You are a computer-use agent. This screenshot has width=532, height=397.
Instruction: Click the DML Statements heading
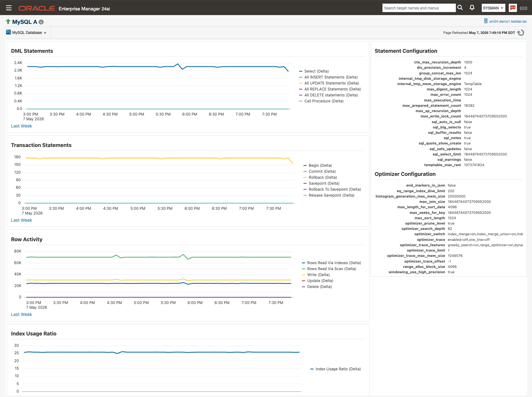coord(32,51)
